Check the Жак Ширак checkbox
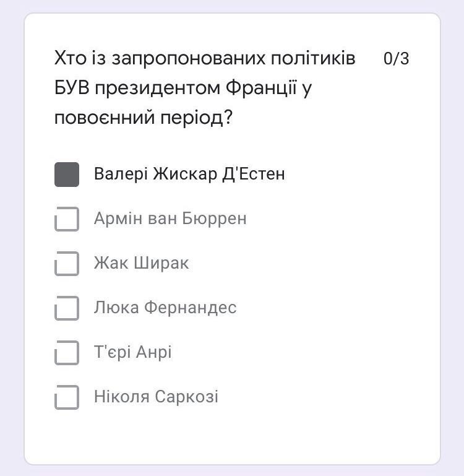This screenshot has width=464, height=476. click(x=67, y=264)
